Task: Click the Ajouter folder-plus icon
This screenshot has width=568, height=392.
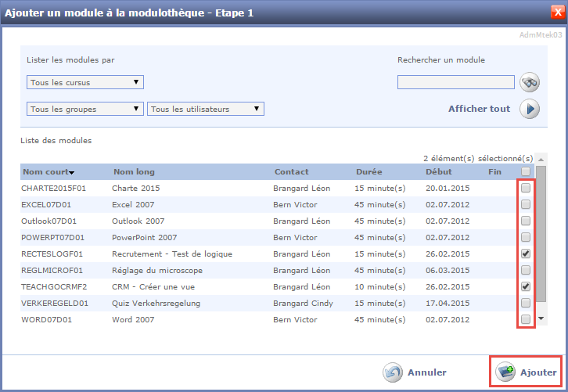Action: pyautogui.click(x=505, y=372)
